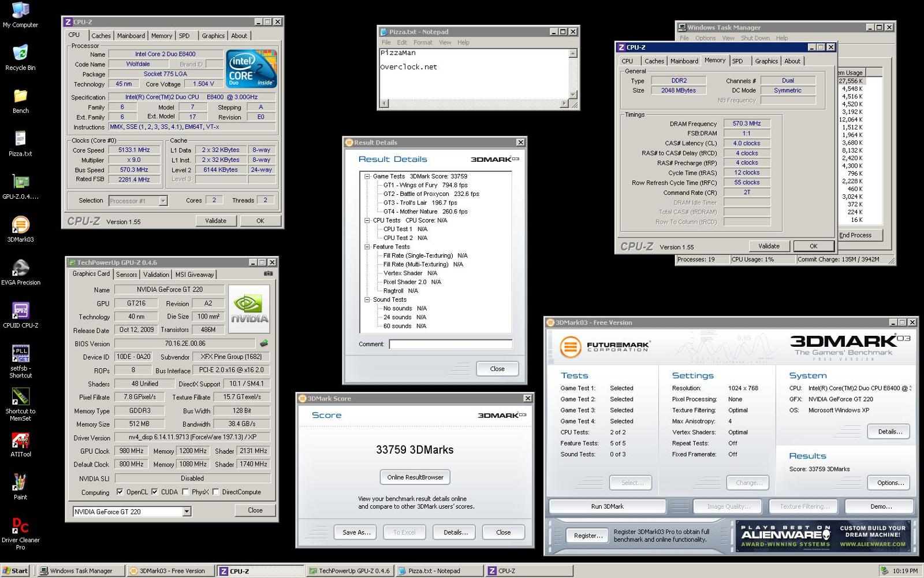Click the Start button
Screen dimensions: 924x578
[x=16, y=571]
